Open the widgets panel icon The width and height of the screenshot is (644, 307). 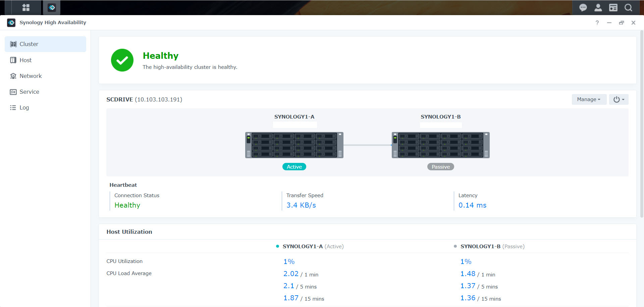click(613, 7)
